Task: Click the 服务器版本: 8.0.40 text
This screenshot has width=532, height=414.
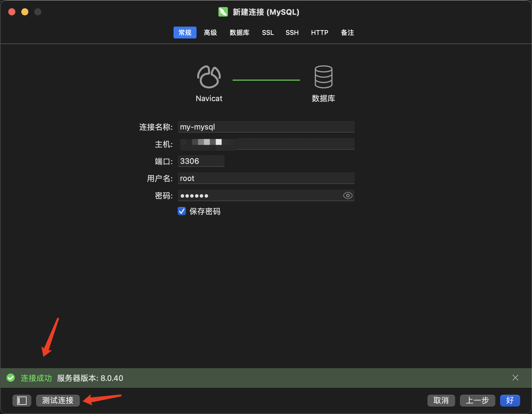Action: click(90, 378)
